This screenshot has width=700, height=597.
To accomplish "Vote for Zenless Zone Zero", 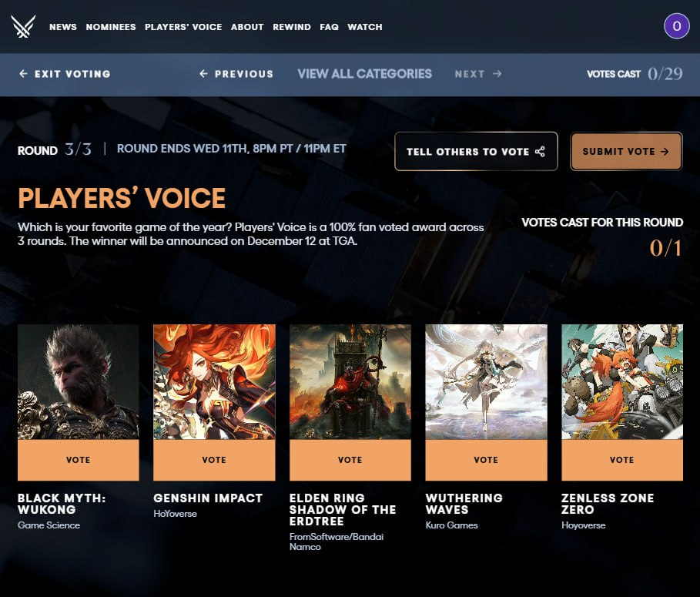I will (622, 460).
